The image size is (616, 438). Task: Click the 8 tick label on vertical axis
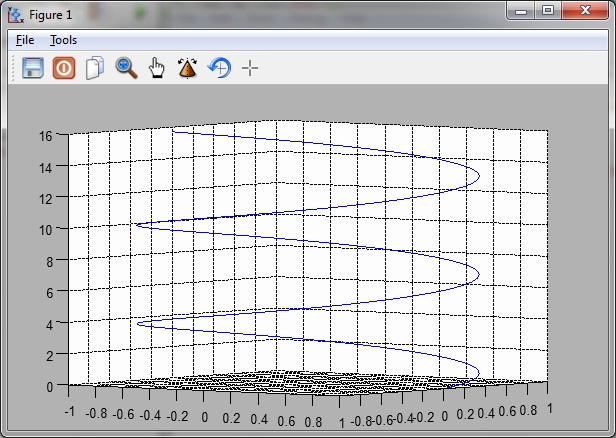coord(48,261)
